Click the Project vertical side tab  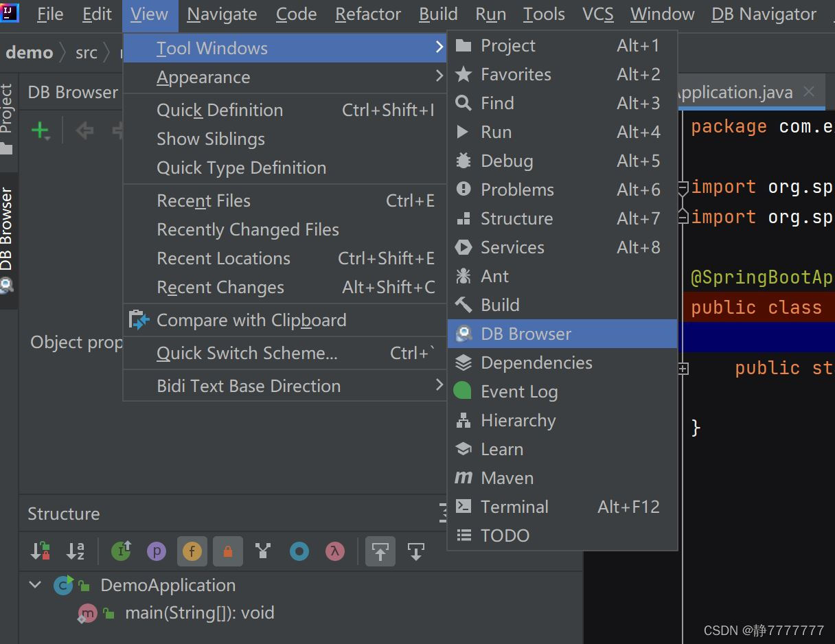coord(7,119)
